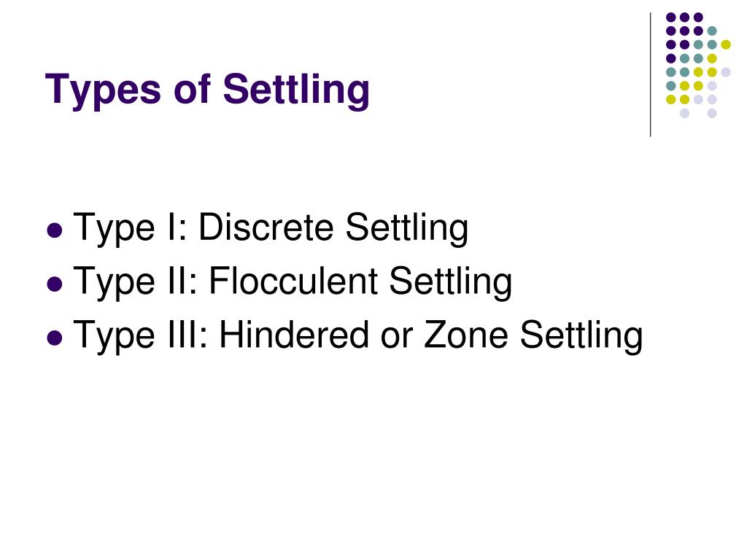This screenshot has height=560, width=747.
Task: Click the bottom-right lavender dot in dot grid
Action: 712,113
